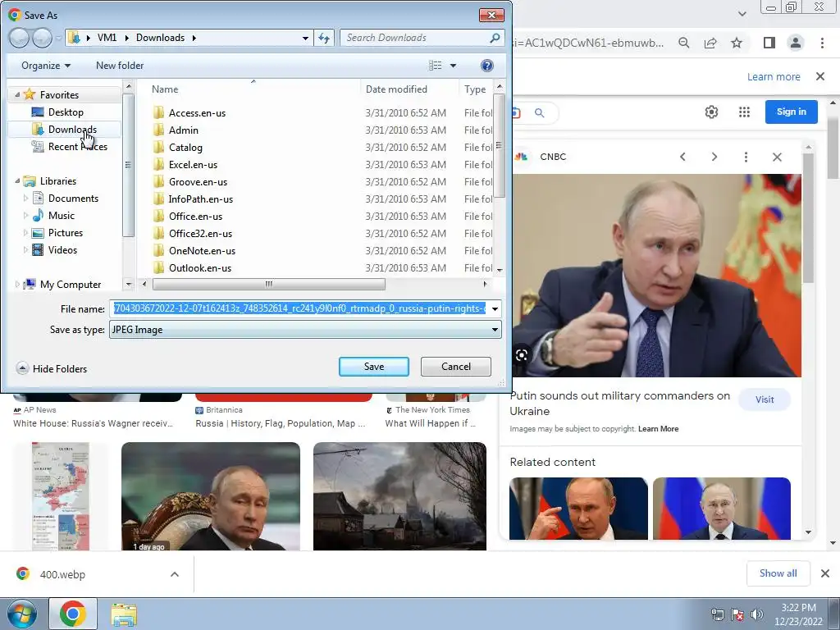Screen dimensions: 840x630
Task: Click the Save button
Action: click(374, 367)
